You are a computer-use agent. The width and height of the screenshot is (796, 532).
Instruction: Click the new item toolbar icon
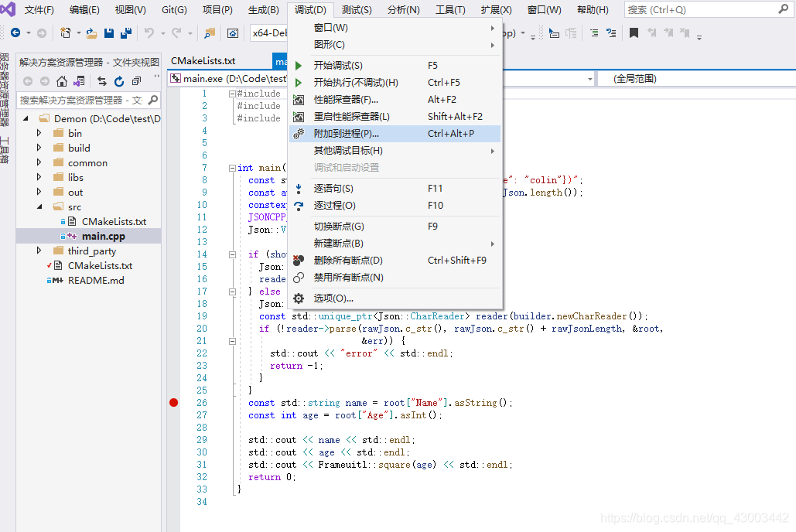(x=66, y=33)
